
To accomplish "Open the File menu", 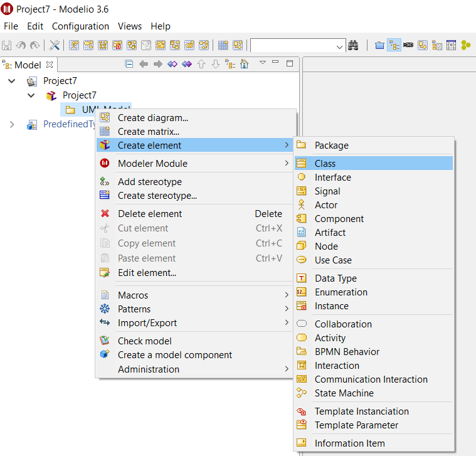I will [11, 26].
